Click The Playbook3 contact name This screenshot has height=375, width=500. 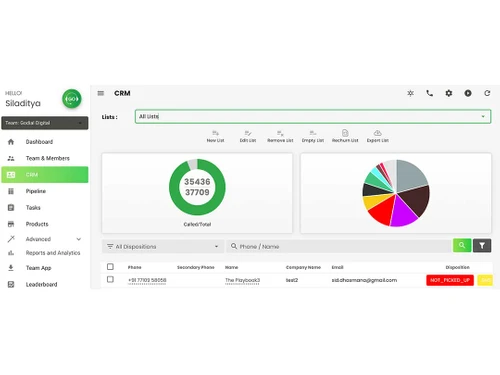click(x=242, y=280)
